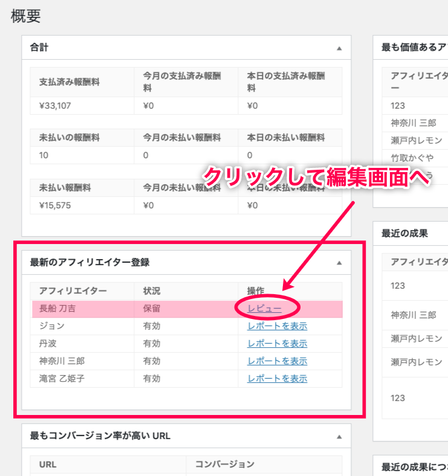The image size is (448, 476).
Task: Select the ¥33,107 paid earnings value
Action: point(56,106)
